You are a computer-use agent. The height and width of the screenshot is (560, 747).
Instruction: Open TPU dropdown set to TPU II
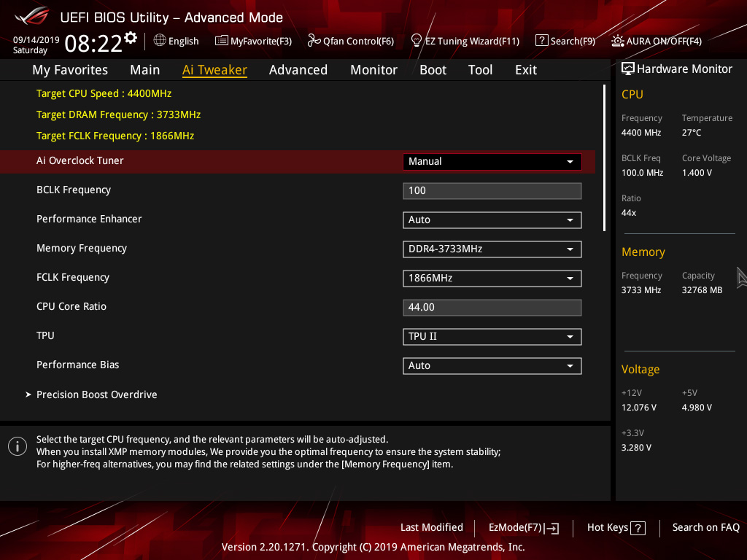pos(492,337)
